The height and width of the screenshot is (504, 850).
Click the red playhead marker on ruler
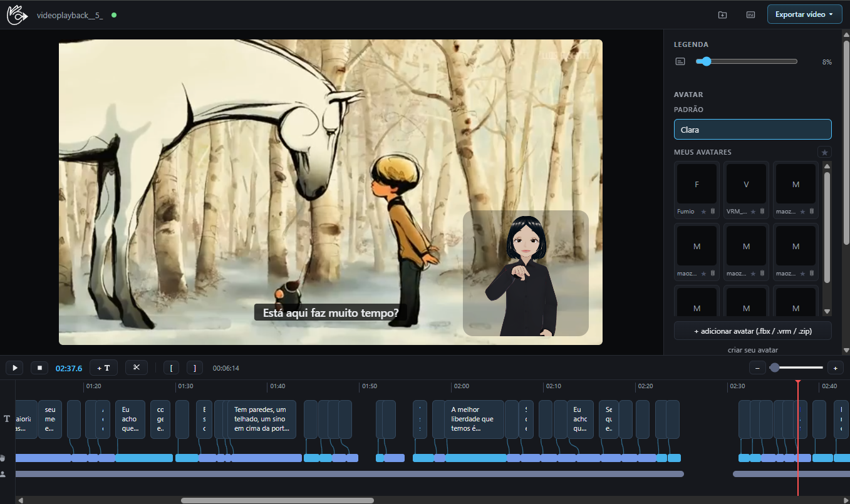coord(797,382)
